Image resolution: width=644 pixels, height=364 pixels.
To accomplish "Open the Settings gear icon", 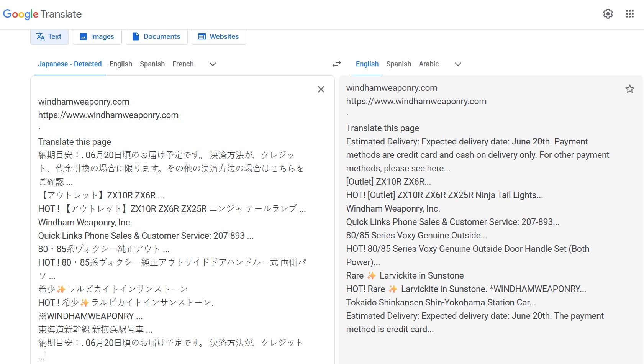I will pos(608,14).
